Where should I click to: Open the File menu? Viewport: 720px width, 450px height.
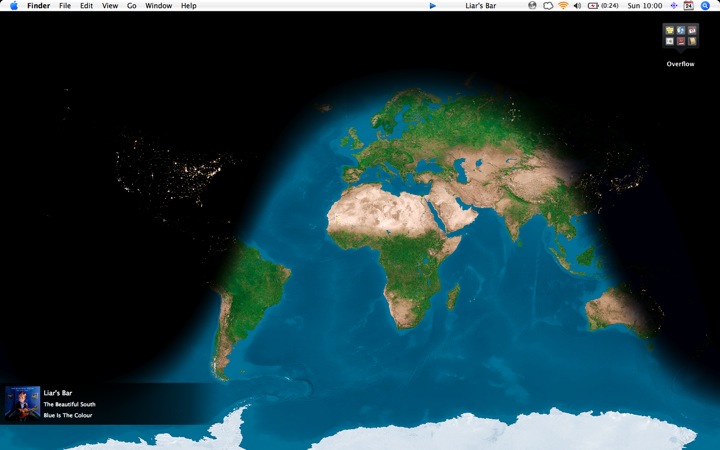click(65, 6)
